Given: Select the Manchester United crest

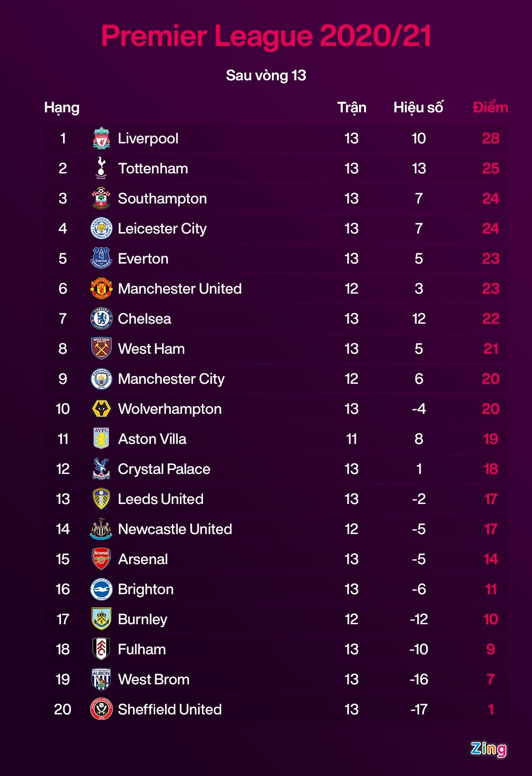Looking at the screenshot, I should coord(101,289).
